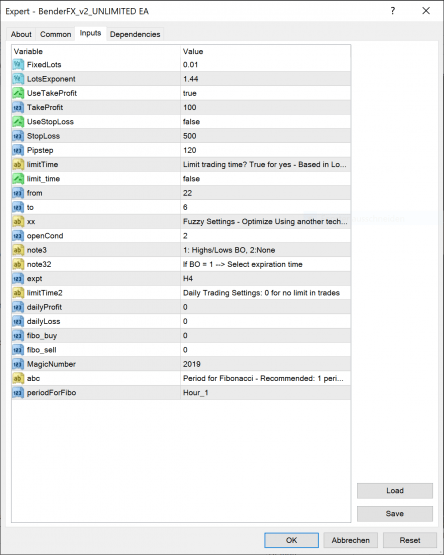The height and width of the screenshot is (555, 444).
Task: Click the TakeProfit integer icon
Action: tap(18, 107)
